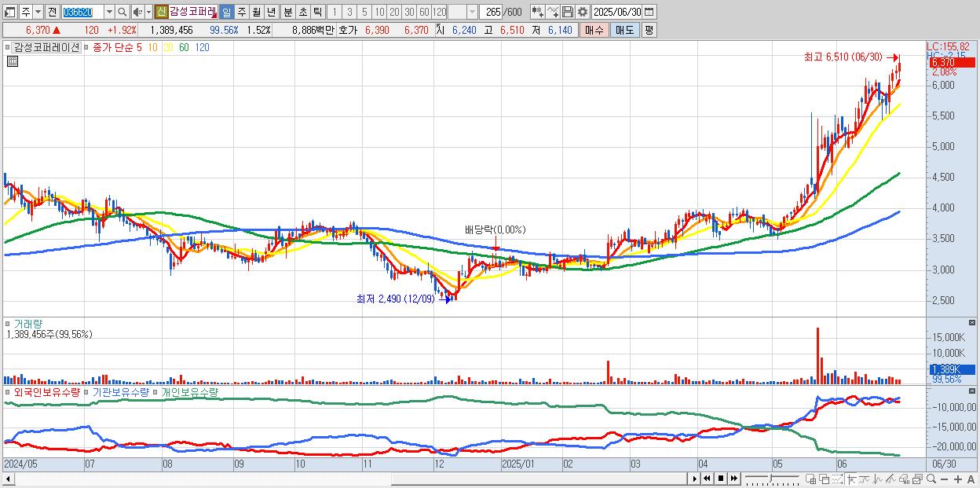Click the grid icon under the chart title
This screenshot has width=980, height=488.
pyautogui.click(x=12, y=61)
